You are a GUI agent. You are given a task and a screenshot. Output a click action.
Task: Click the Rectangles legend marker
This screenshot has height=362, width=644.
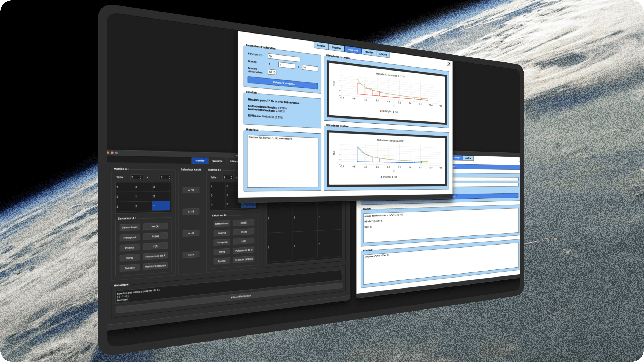(380, 111)
